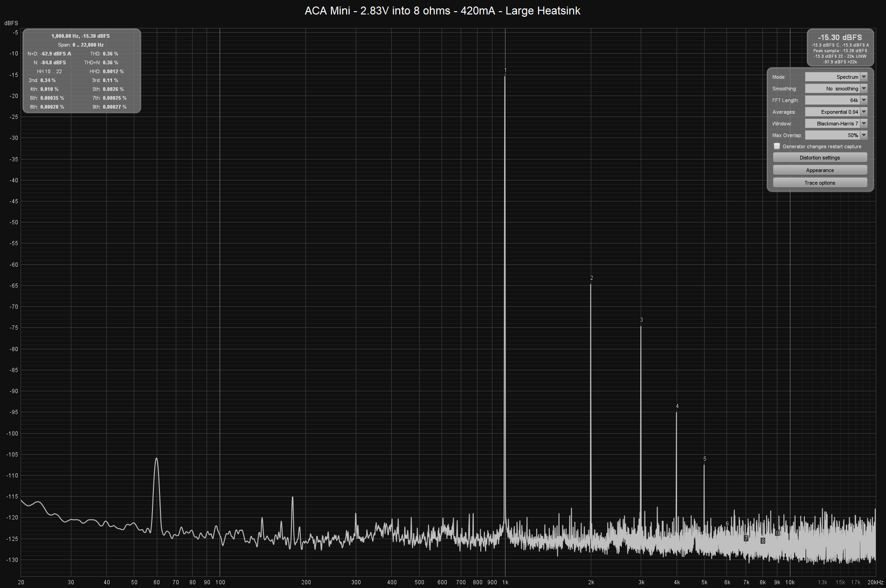This screenshot has width=886, height=588.
Task: Click the boxed harmonic marker 9
Action: 777,533
